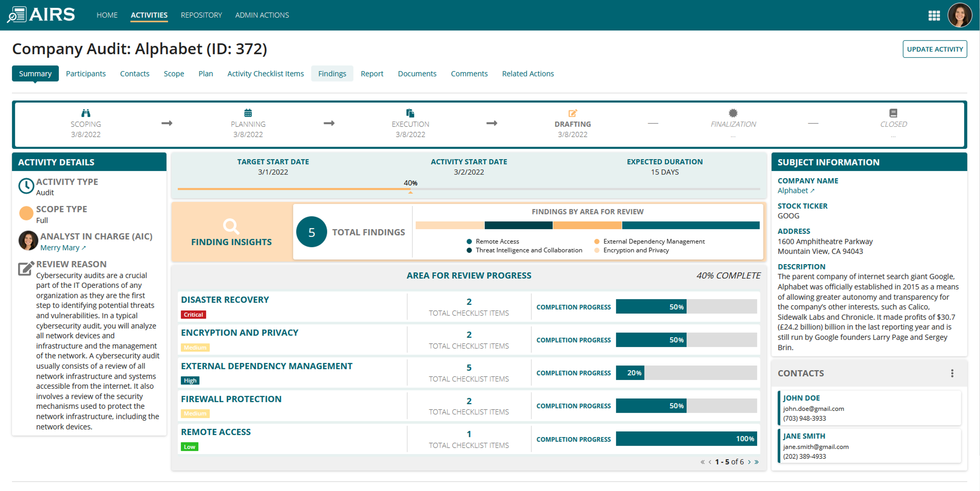Image resolution: width=980 pixels, height=491 pixels.
Task: Open the Alphabet company name link
Action: pyautogui.click(x=796, y=191)
